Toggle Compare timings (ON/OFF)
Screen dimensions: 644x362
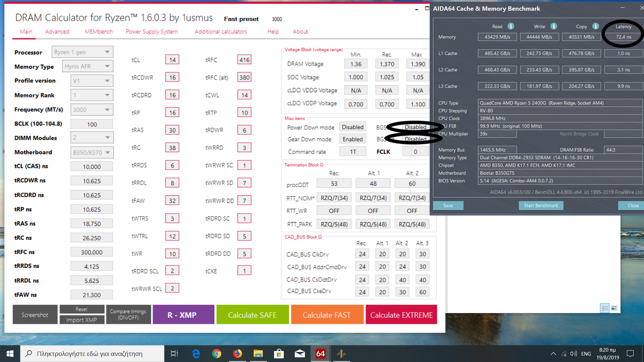tap(128, 315)
